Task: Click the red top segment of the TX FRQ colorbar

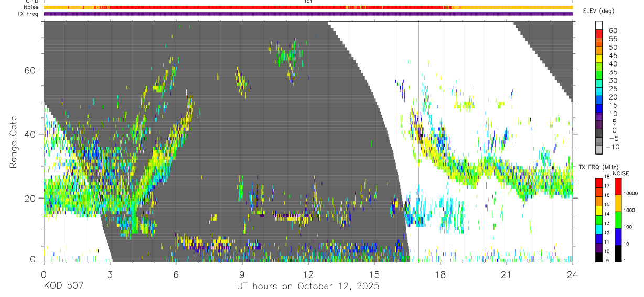Action: click(599, 182)
